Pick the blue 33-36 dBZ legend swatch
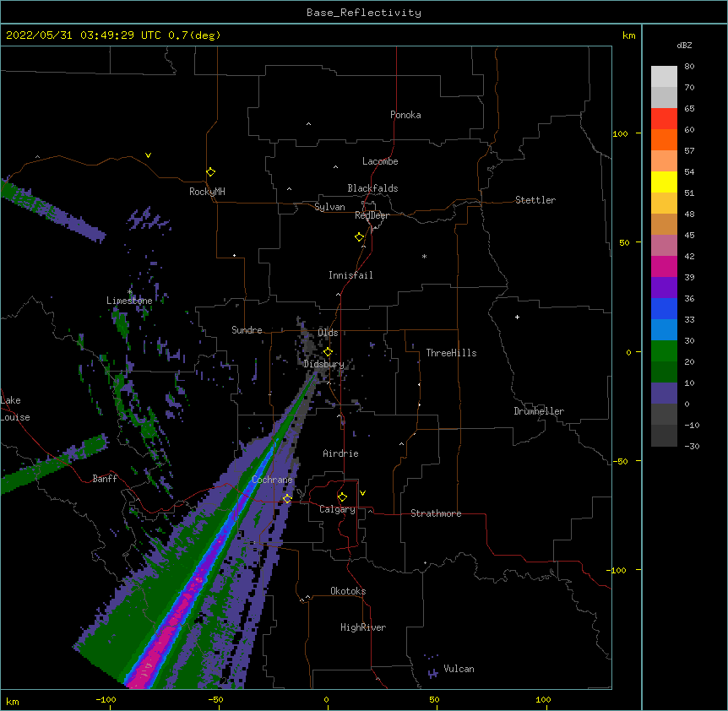Image resolution: width=728 pixels, height=711 pixels. (664, 308)
